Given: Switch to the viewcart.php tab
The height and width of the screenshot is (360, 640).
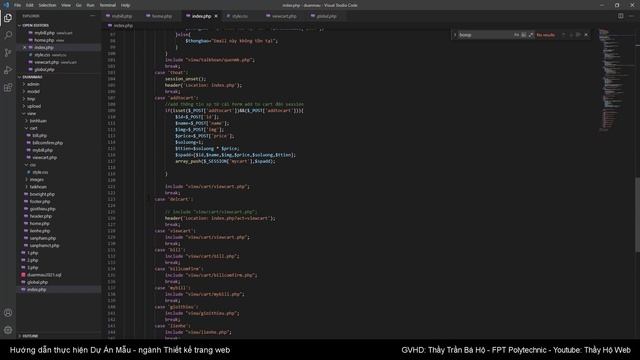Looking at the screenshot, I should (283, 16).
